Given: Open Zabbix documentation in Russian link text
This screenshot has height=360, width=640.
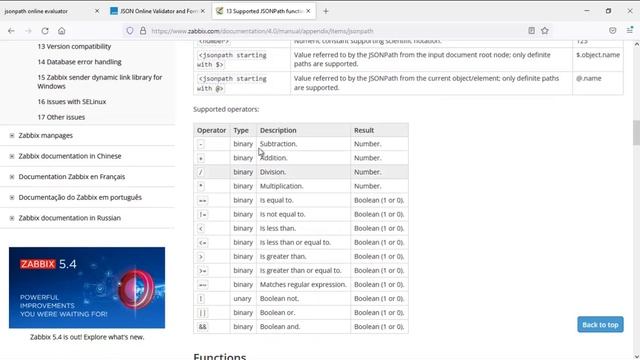Looking at the screenshot, I should coord(69,218).
